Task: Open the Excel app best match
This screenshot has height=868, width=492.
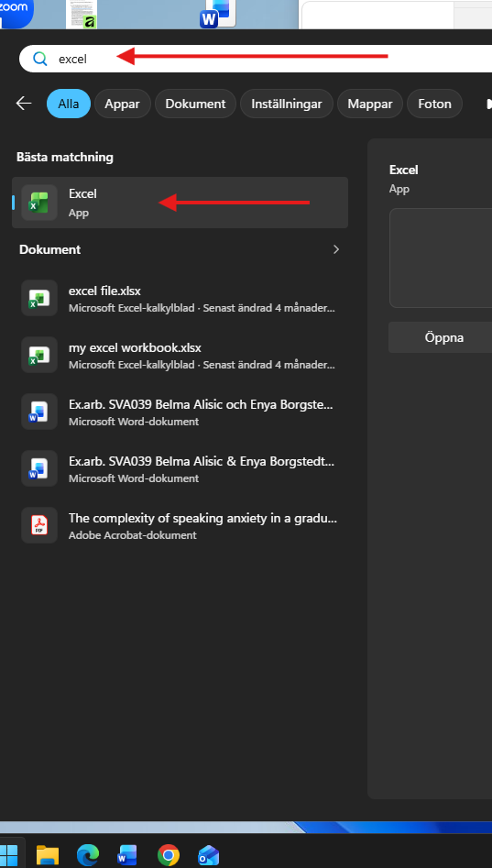Action: click(180, 203)
